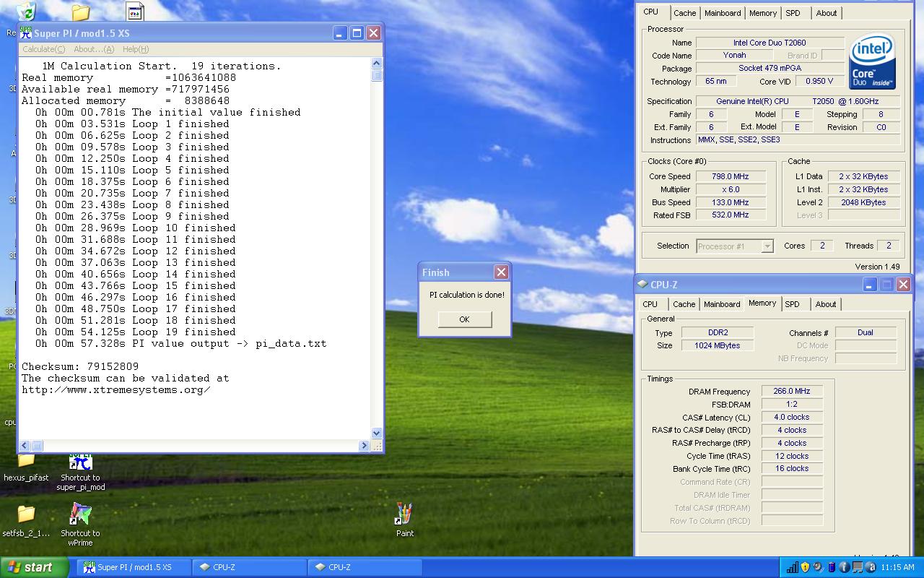The width and height of the screenshot is (924, 578).
Task: Click the xtremesystems.org URL text in Super PI
Action: [116, 389]
